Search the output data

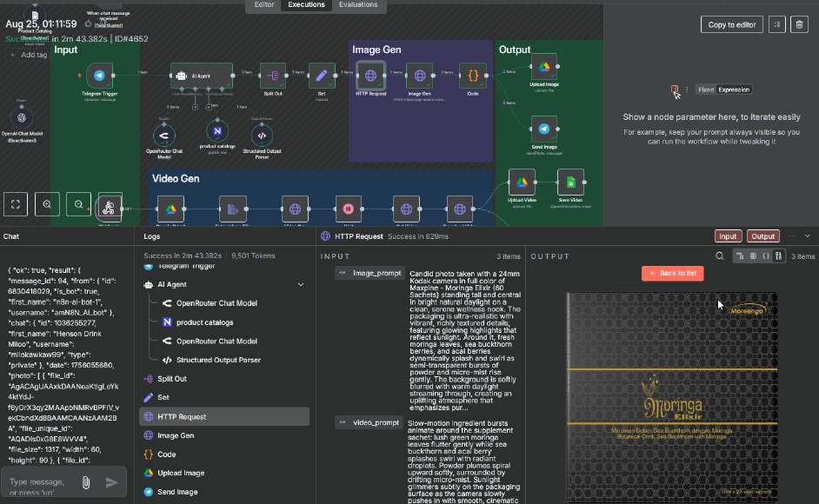point(719,256)
